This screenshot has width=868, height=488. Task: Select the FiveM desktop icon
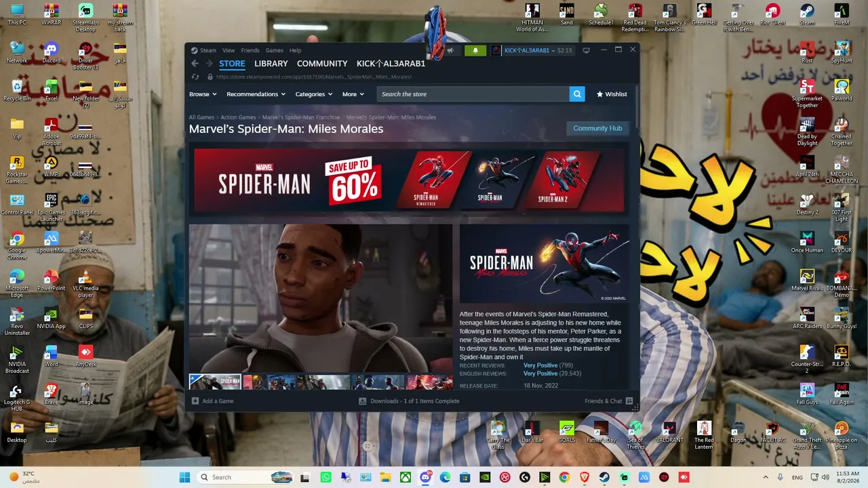842,14
